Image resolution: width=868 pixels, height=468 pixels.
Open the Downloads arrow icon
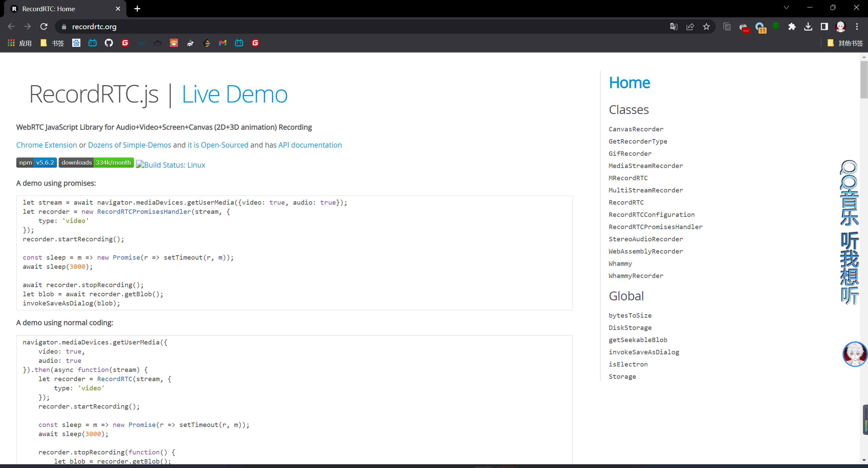[808, 27]
